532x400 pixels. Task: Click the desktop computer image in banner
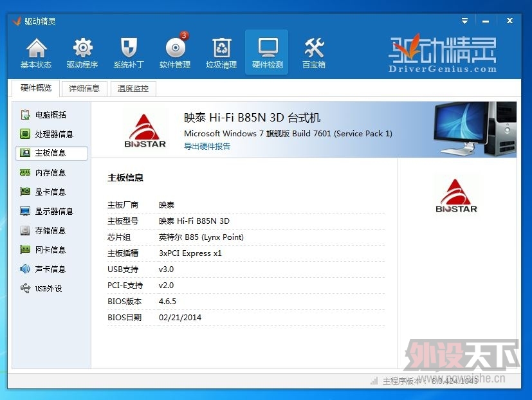pos(475,129)
